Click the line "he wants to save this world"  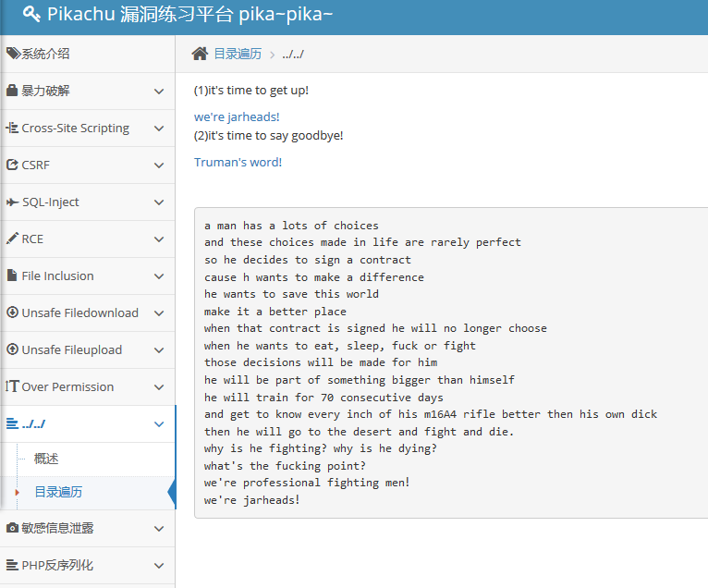[x=291, y=294]
